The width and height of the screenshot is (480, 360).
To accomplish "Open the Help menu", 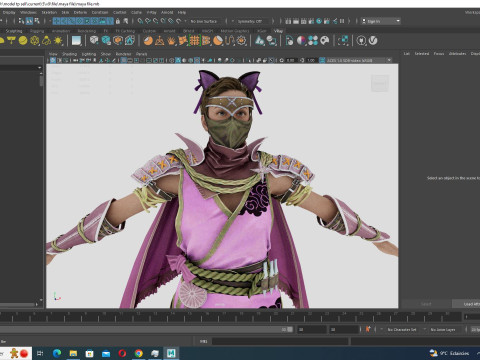I will (182, 12).
